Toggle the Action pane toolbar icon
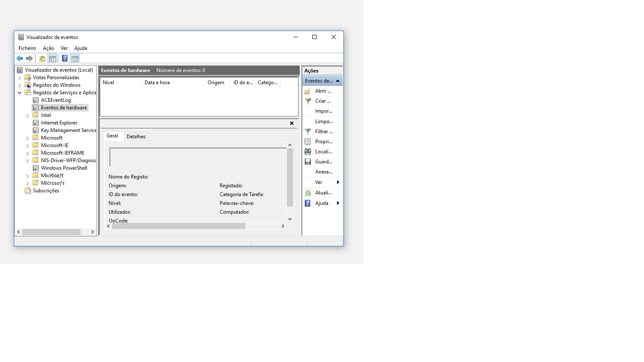Viewport: 644px width, 362px height. click(75, 59)
